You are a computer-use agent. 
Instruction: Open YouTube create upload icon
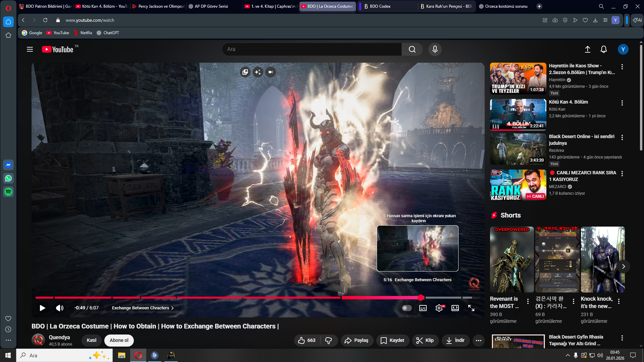click(x=588, y=49)
